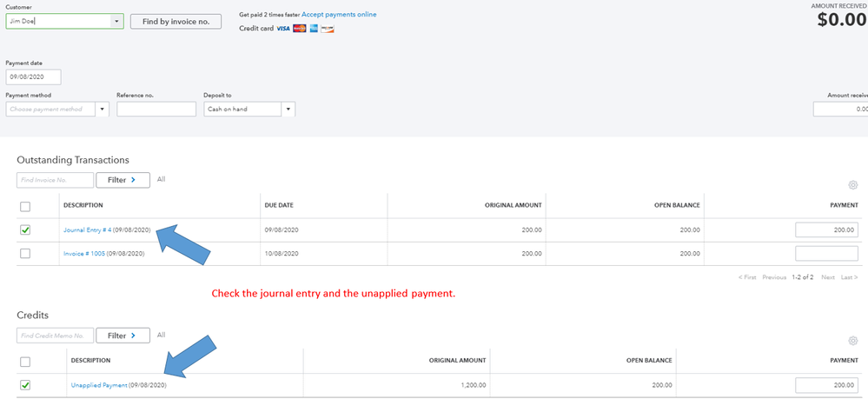The image size is (868, 399).
Task: Uncheck the Unapplied Payment checkbox
Action: [x=25, y=385]
